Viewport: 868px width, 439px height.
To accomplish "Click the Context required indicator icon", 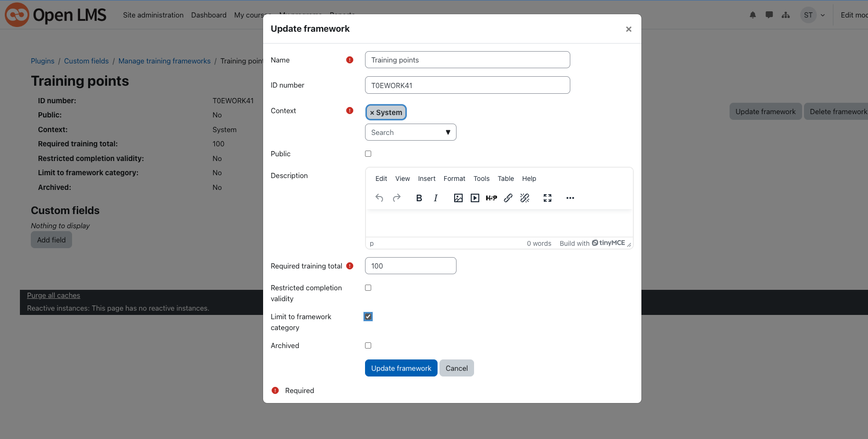I will click(x=350, y=110).
